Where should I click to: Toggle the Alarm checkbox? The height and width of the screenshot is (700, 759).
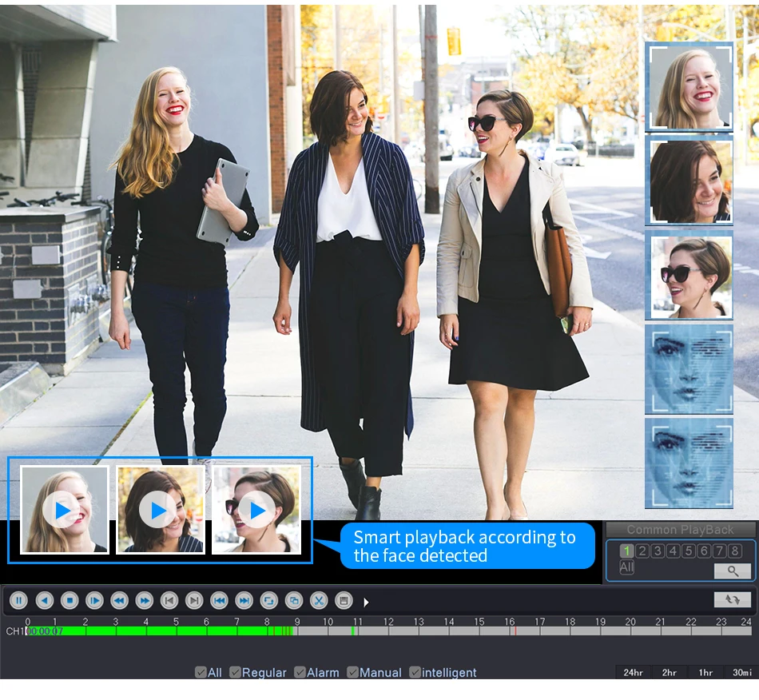click(x=300, y=672)
